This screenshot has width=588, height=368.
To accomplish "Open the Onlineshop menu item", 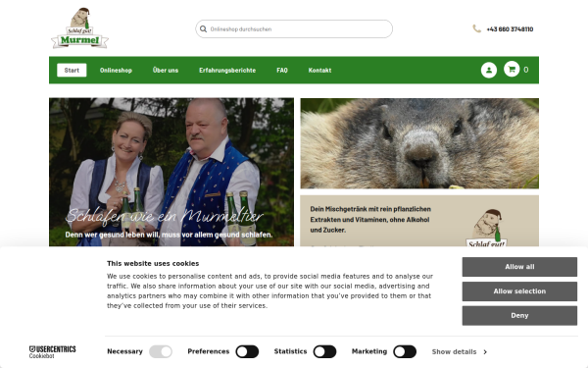I will (x=116, y=71).
